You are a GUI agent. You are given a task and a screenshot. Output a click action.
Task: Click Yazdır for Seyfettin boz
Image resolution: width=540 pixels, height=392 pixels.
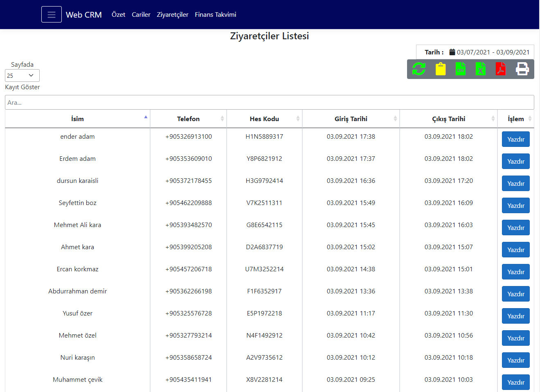point(516,205)
